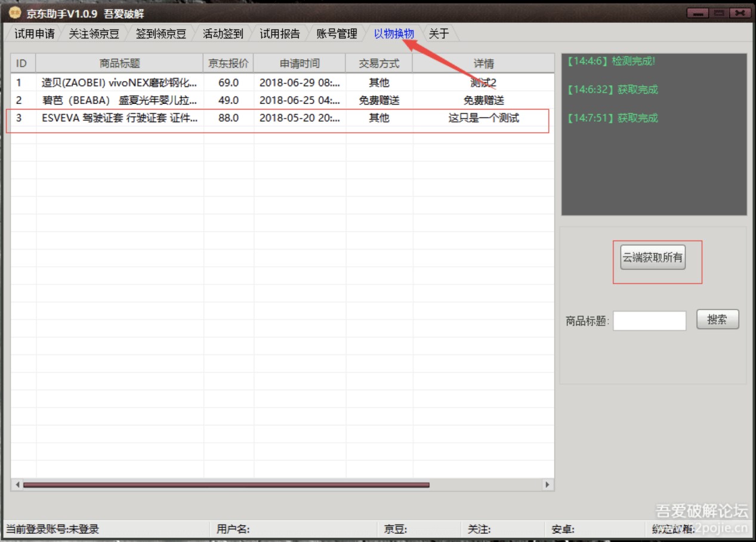
Task: Click the horizontal scrollbar left arrow
Action: 17,485
